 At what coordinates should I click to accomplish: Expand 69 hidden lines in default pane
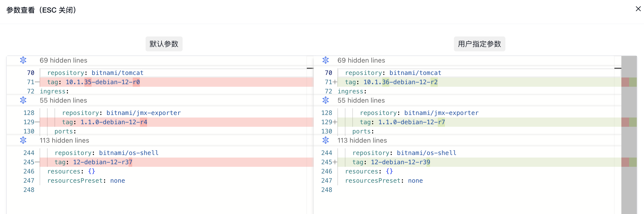tap(23, 60)
